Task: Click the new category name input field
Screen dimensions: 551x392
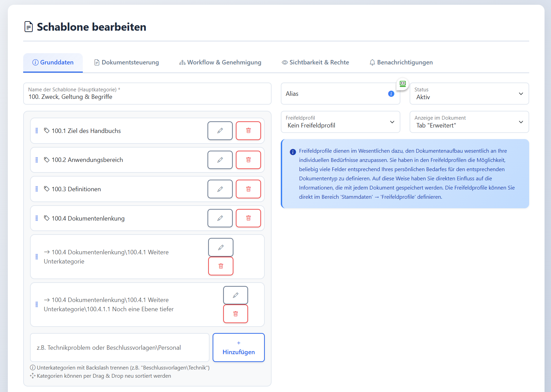Action: (x=120, y=347)
